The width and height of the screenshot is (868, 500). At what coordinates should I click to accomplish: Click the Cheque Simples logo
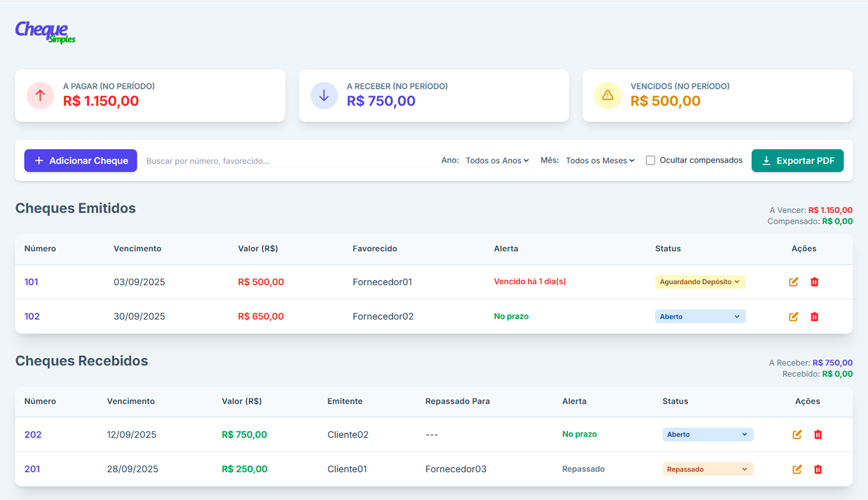(45, 32)
